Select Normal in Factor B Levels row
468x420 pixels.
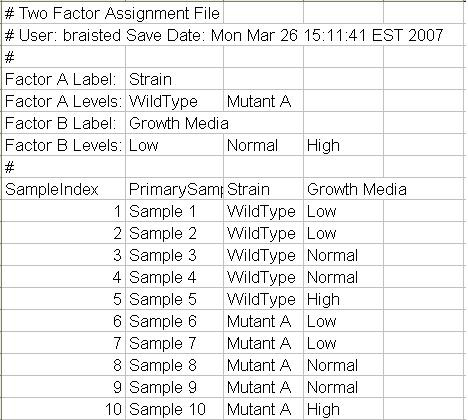coord(263,145)
